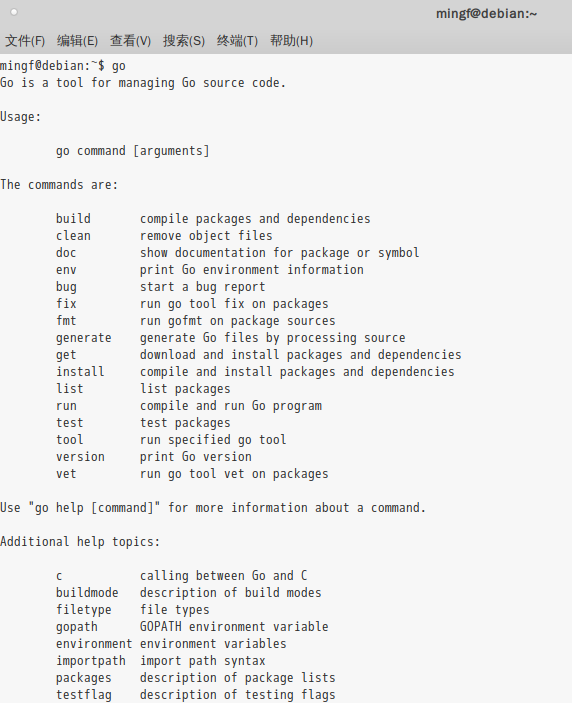Open the 终端(T) menu
Viewport: 572px width, 703px height.
(237, 41)
